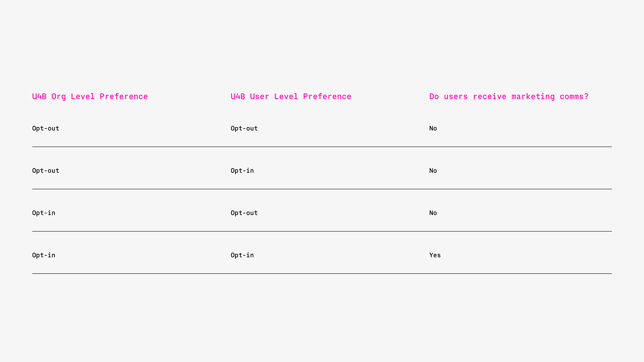Click the 'Do users receive marketing comms?' header
Viewport: 644px width, 362px height.
click(x=509, y=96)
